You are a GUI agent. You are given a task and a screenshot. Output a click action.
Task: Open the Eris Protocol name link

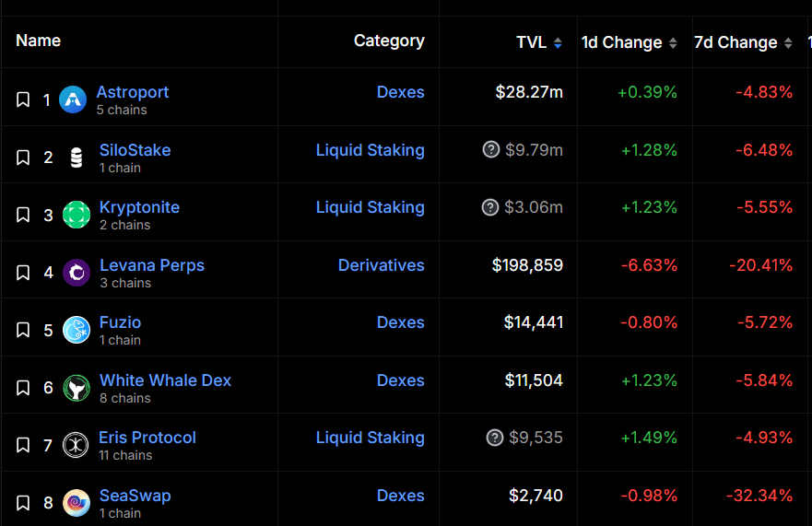147,438
